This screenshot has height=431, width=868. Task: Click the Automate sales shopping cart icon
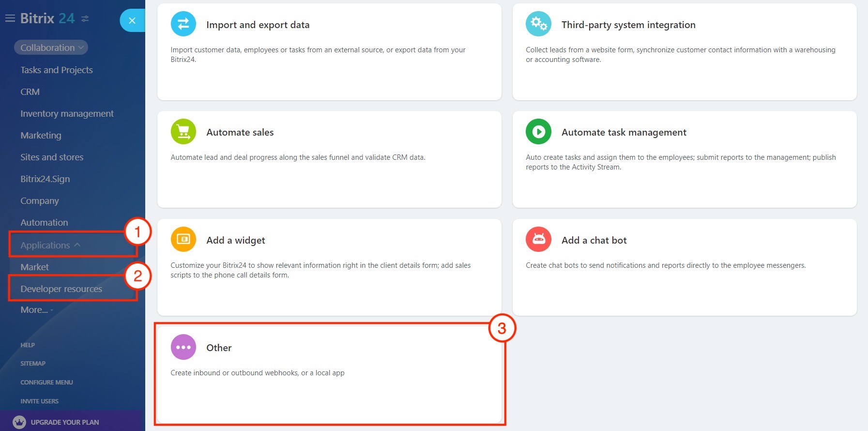[x=183, y=132]
